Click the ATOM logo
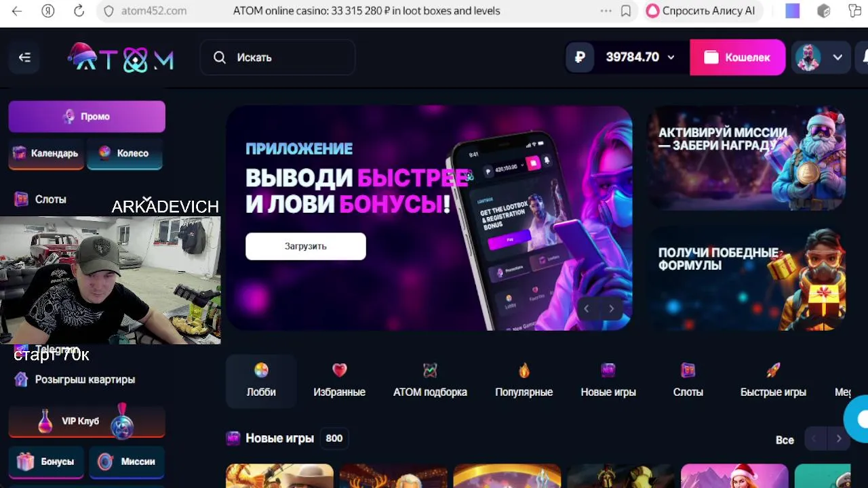 pos(121,58)
